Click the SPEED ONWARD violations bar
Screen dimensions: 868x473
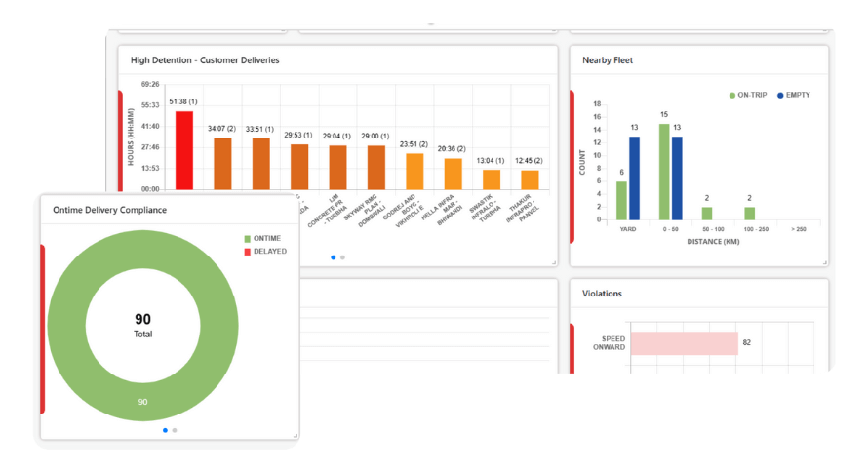[685, 343]
